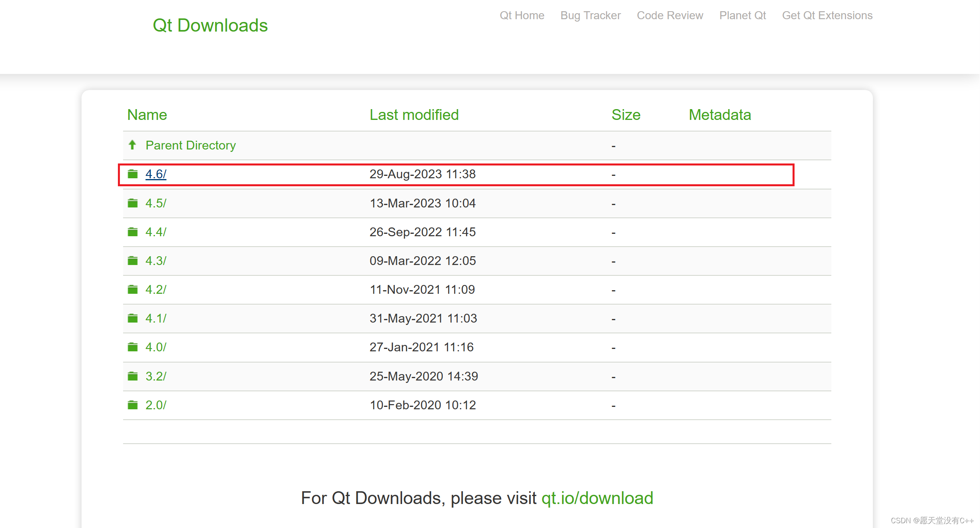Image resolution: width=980 pixels, height=528 pixels.
Task: Navigate to the Parent Directory link
Action: point(191,145)
